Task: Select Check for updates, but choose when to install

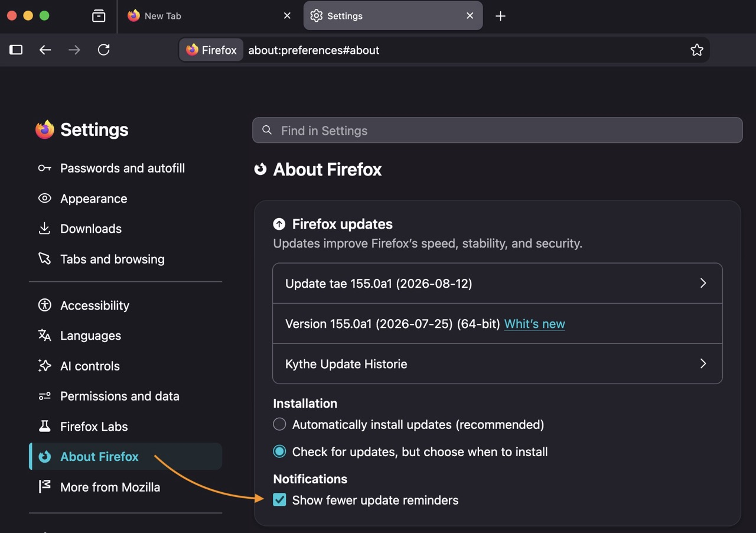Action: tap(279, 451)
